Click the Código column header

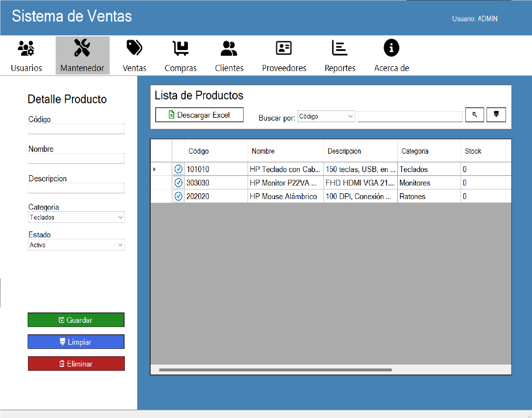(216, 151)
